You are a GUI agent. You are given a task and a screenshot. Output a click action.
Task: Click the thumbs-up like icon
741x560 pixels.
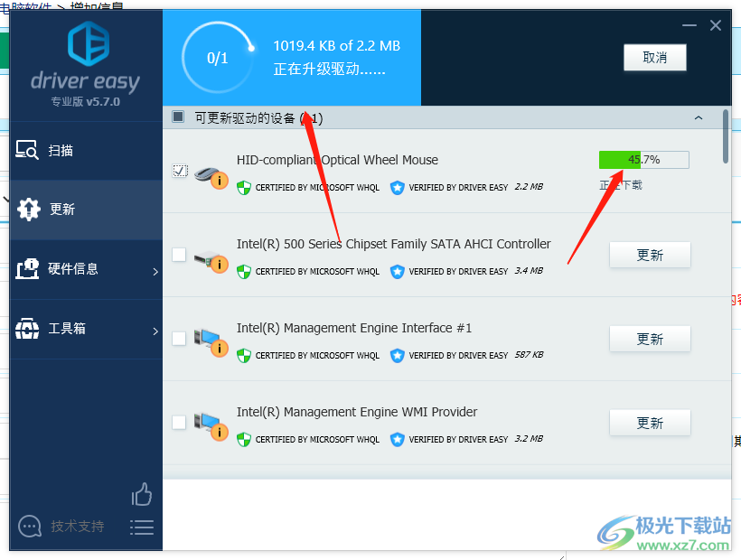pos(142,494)
